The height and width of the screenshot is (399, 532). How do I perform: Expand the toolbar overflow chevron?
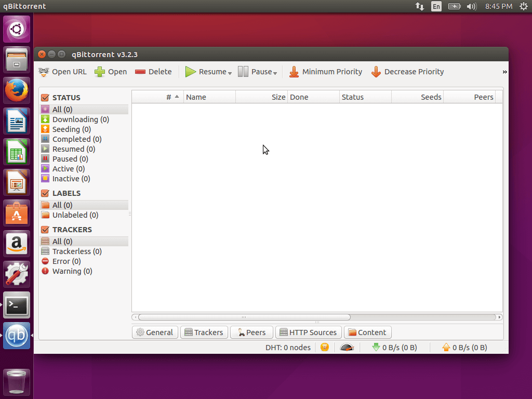click(x=504, y=72)
